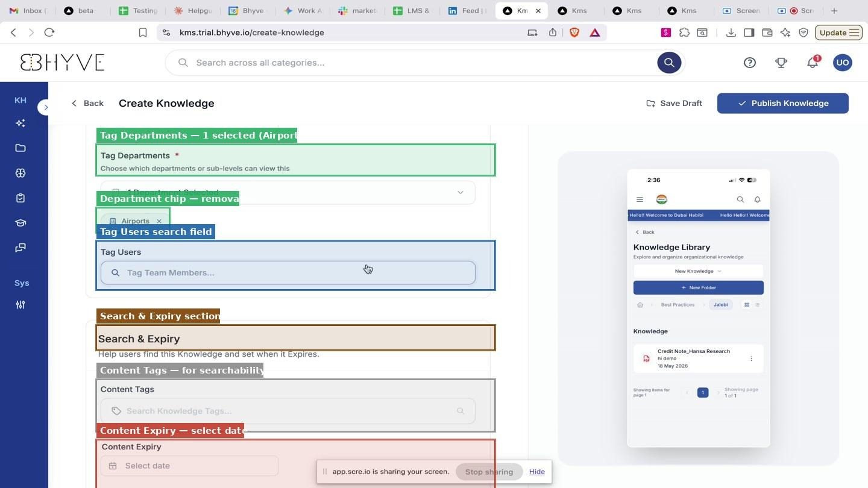Open the sliders settings icon under Sys

tap(20, 305)
